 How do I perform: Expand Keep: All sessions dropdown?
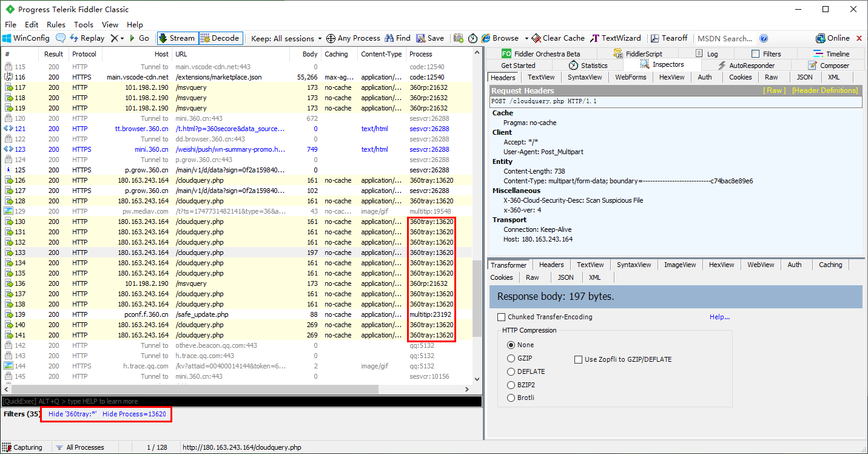(x=286, y=38)
